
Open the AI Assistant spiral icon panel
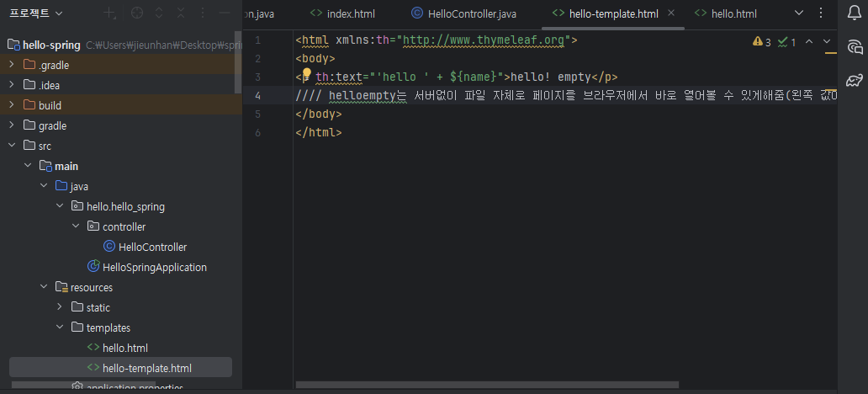855,46
